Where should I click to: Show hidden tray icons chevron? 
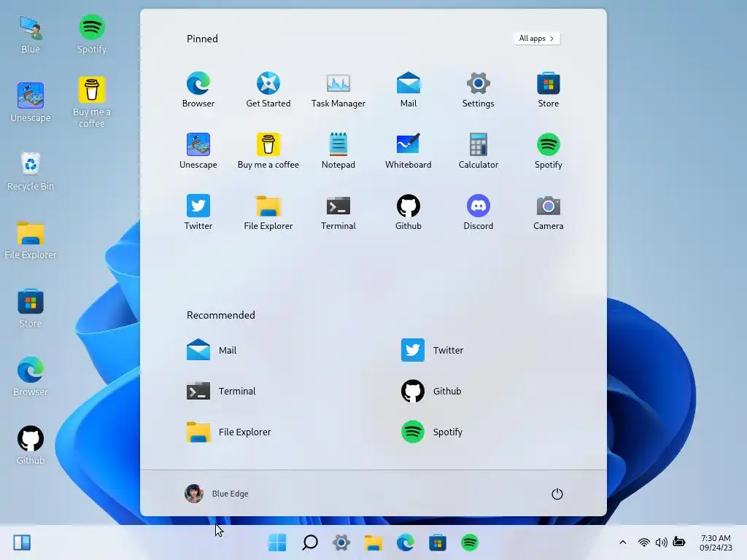click(623, 542)
